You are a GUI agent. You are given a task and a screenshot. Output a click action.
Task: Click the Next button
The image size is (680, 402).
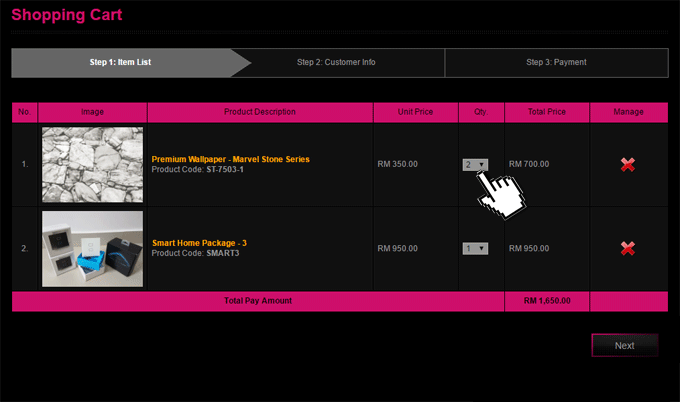(624, 345)
